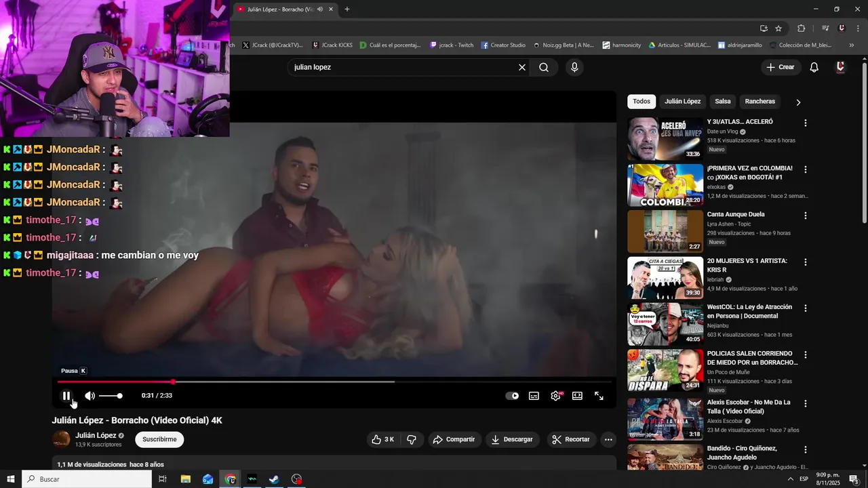Open 'Canta Aunque Duela' video title
This screenshot has width=868, height=488.
pos(736,214)
